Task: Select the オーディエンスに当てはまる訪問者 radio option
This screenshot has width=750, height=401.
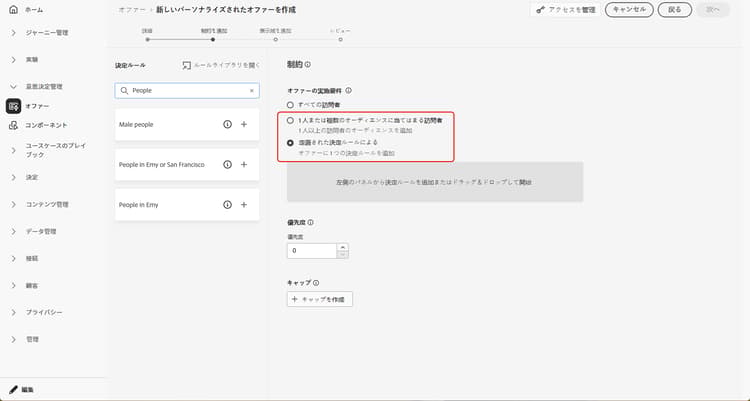Action: (290, 121)
